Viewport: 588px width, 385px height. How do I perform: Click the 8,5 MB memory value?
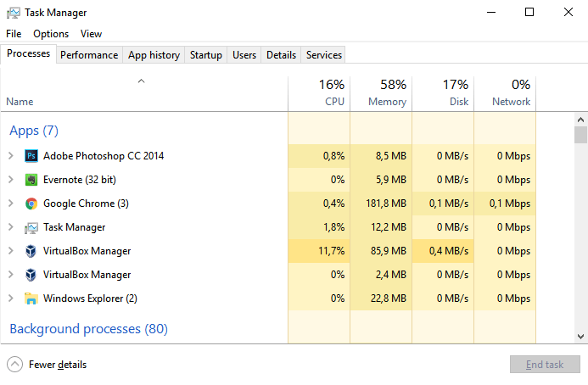pyautogui.click(x=391, y=155)
